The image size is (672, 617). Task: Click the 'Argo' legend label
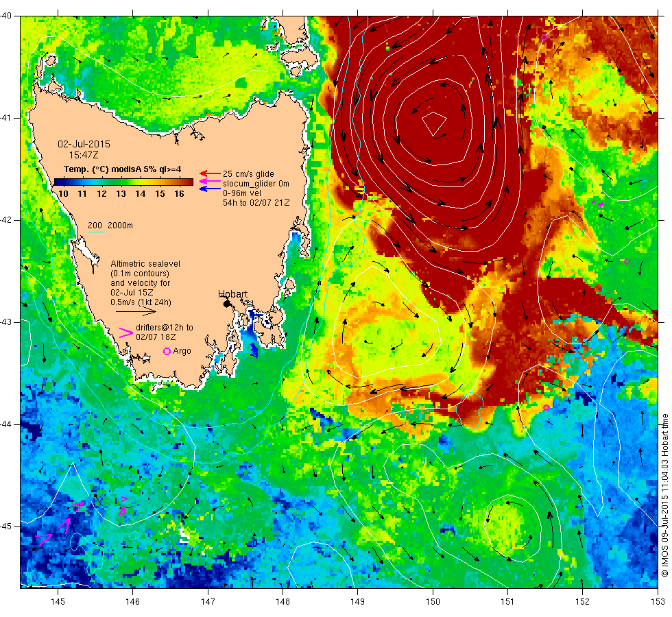coord(182,351)
